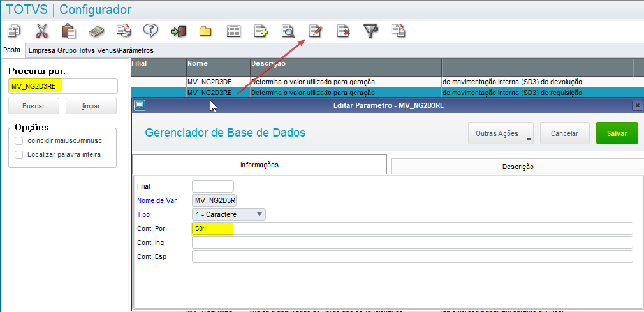Click the Paste clipboard icon

[x=69, y=31]
